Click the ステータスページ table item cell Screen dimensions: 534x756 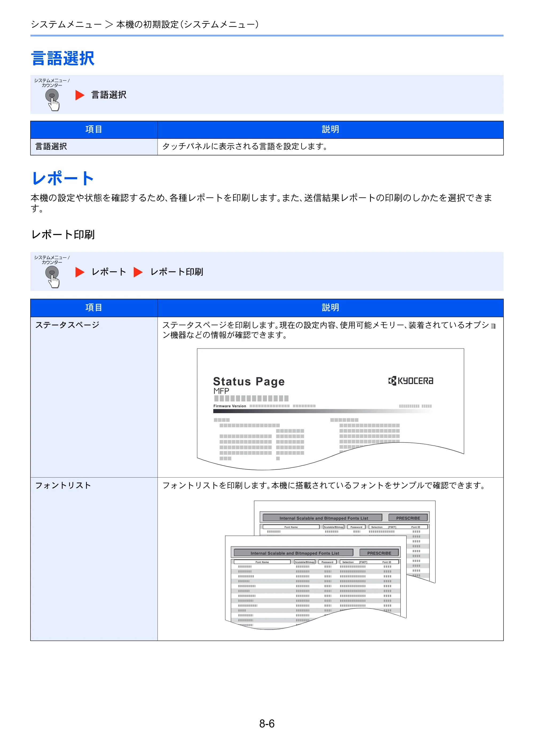(x=94, y=397)
